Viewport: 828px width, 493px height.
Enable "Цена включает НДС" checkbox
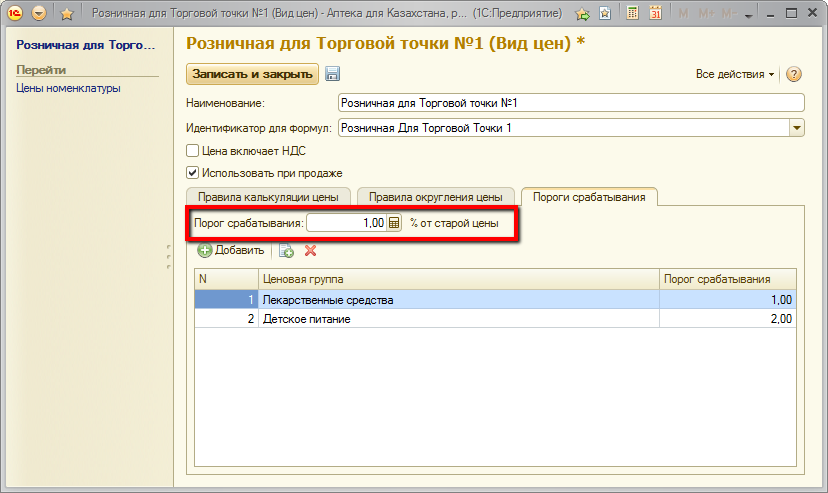193,151
